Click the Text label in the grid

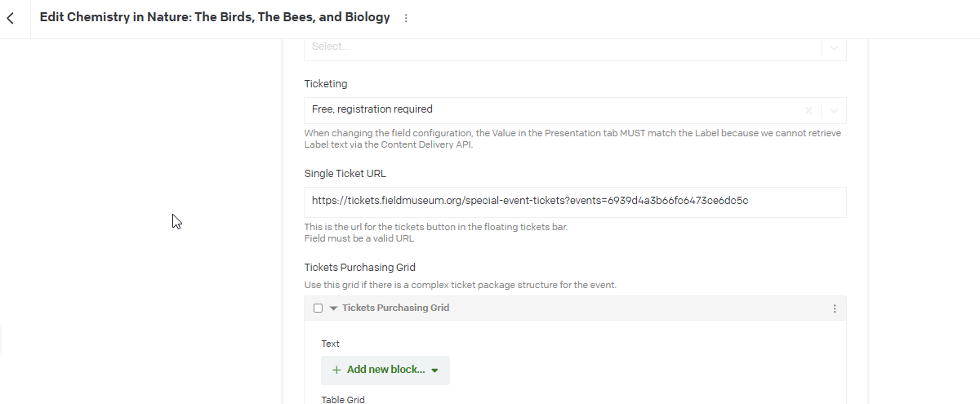[330, 344]
